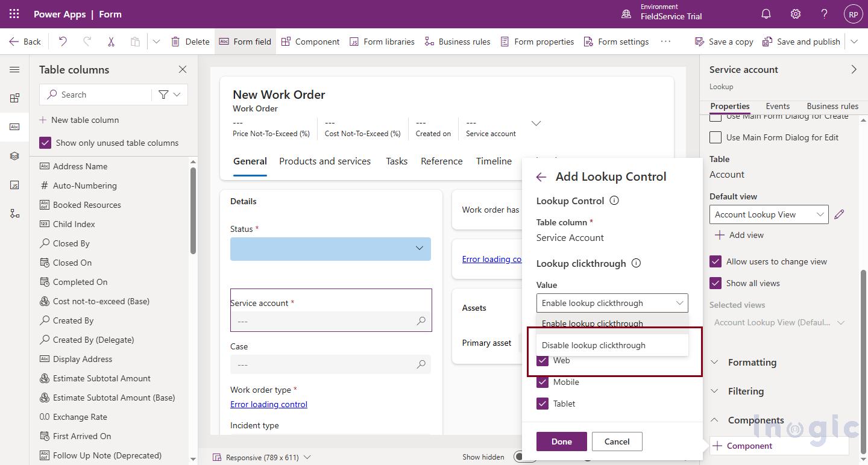Screen dimensions: 868x465
Task: Click the Lookup clickthrough info icon
Action: point(636,263)
